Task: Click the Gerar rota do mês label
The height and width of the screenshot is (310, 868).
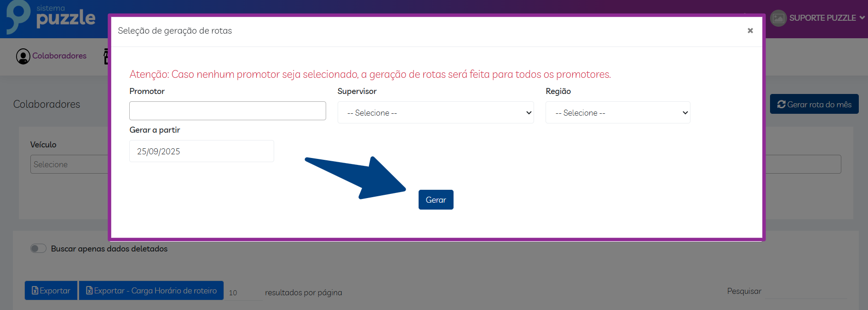Action: [819, 105]
